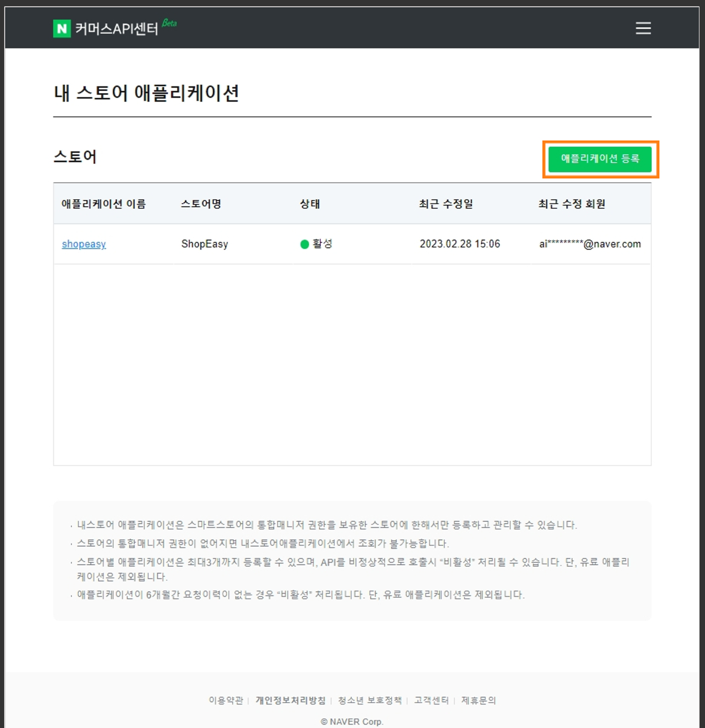Click the 최근 수정 회원 column header
The width and height of the screenshot is (705, 728).
pyautogui.click(x=572, y=204)
